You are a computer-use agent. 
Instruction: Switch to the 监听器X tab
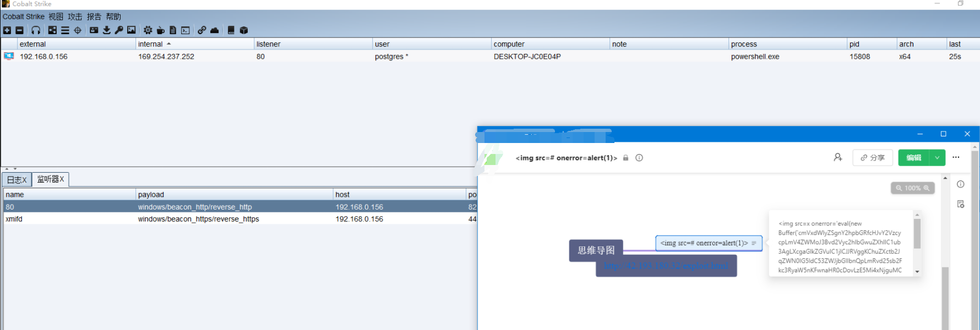coord(51,179)
